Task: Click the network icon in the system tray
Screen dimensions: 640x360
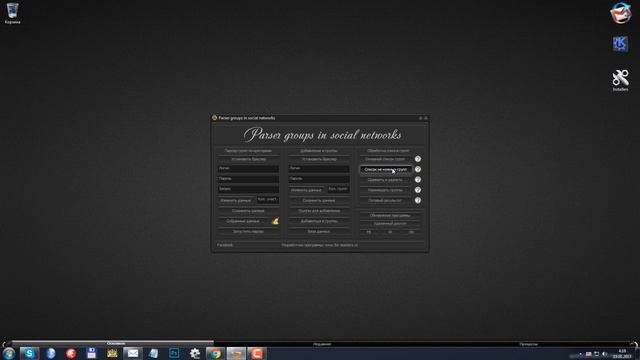Action: [597, 354]
